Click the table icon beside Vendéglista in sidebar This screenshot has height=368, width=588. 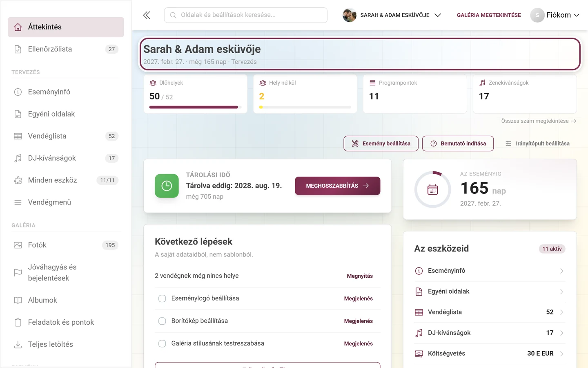coord(18,136)
